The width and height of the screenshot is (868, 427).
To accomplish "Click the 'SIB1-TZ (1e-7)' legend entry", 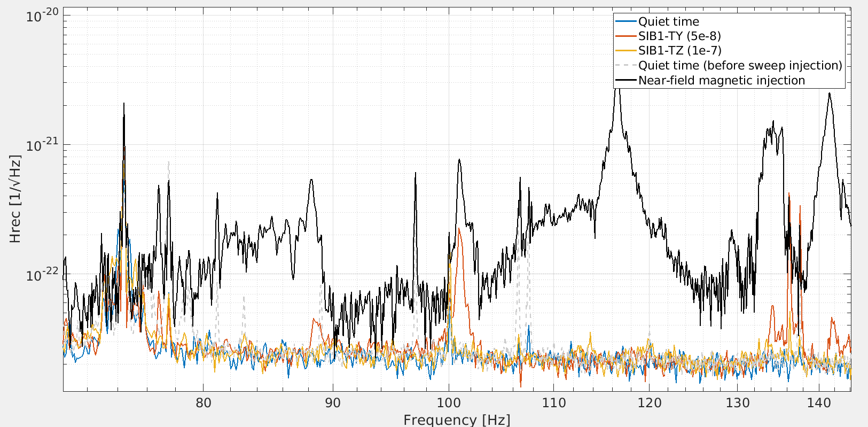I will coord(679,50).
